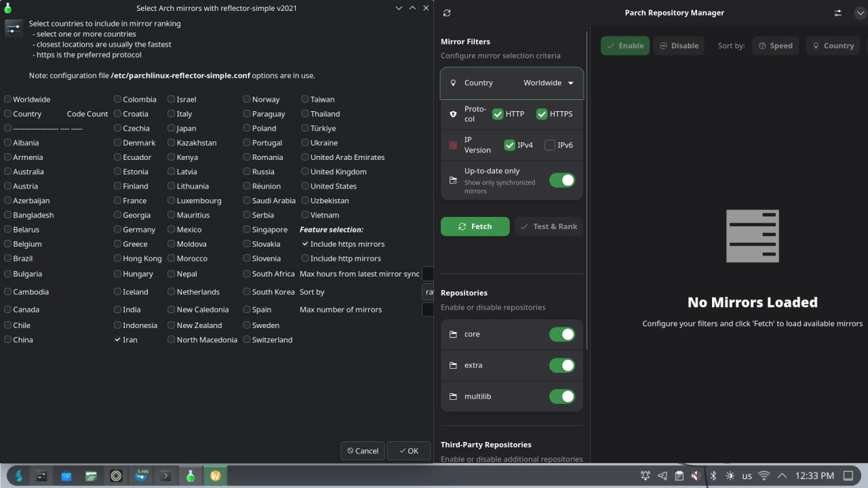The image size is (868, 488).
Task: Sort mirrors by Country
Action: coord(833,46)
